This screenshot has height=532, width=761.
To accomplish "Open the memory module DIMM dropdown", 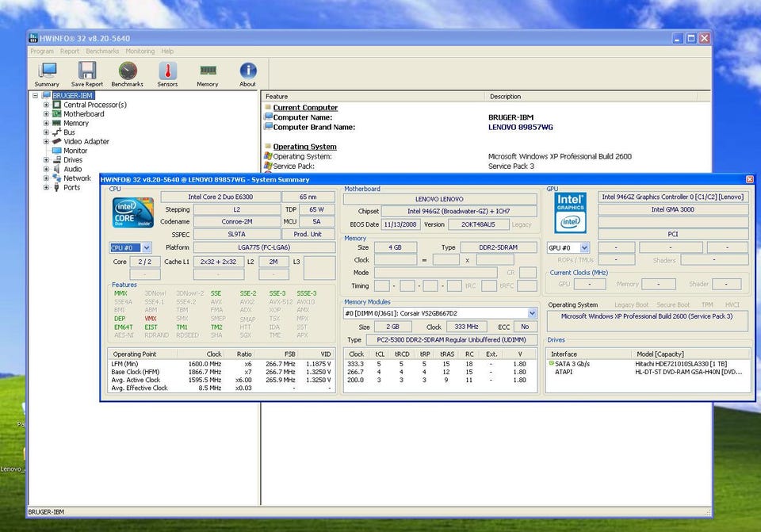I will click(532, 313).
